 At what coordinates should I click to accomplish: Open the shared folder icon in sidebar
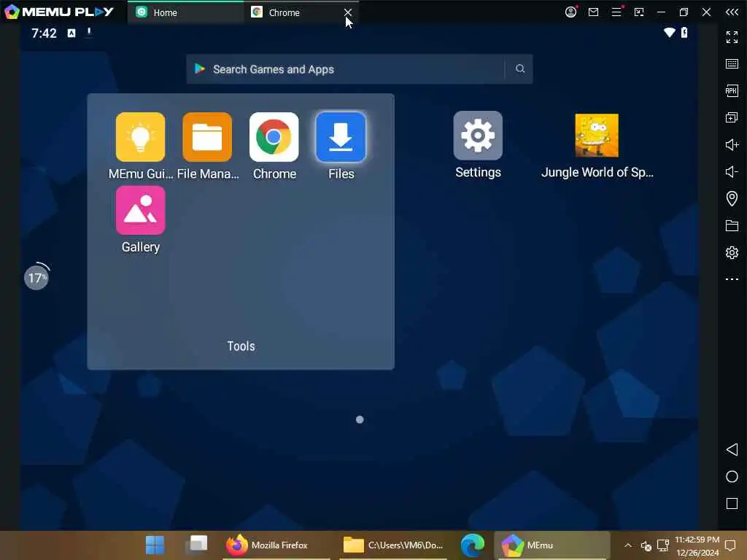732,225
